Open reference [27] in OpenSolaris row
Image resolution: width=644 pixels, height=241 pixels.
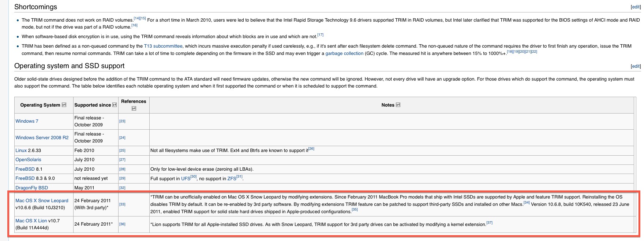tap(122, 160)
